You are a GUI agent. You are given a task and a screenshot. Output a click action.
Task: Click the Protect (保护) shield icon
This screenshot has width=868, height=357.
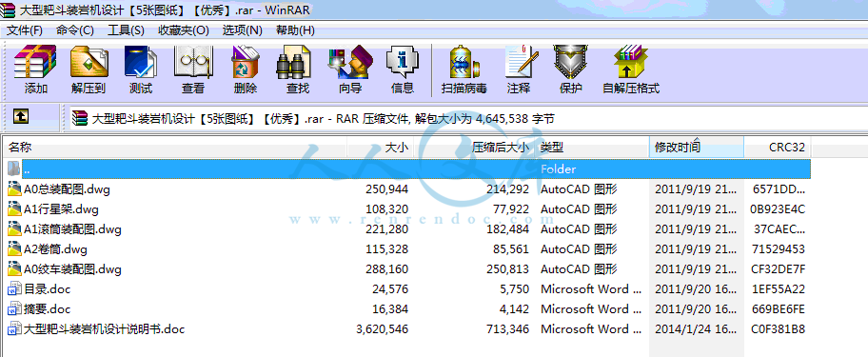[x=571, y=69]
